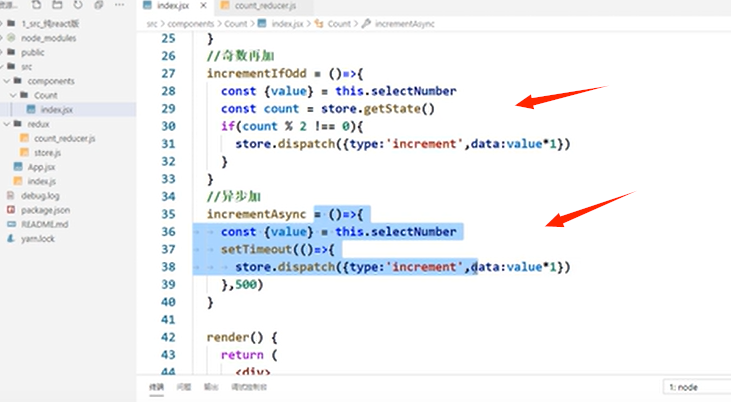Switch to the 调试控制台 panel tab

coord(249,387)
